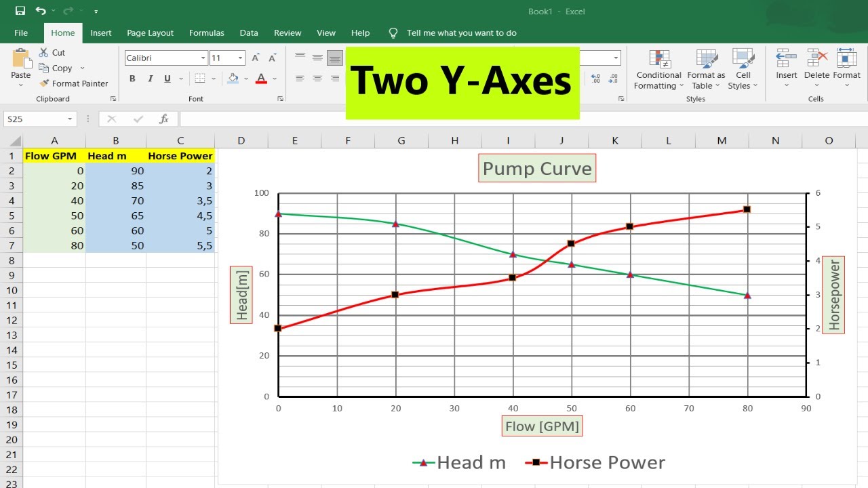Image resolution: width=868 pixels, height=488 pixels.
Task: Toggle bold formatting
Action: coord(132,79)
